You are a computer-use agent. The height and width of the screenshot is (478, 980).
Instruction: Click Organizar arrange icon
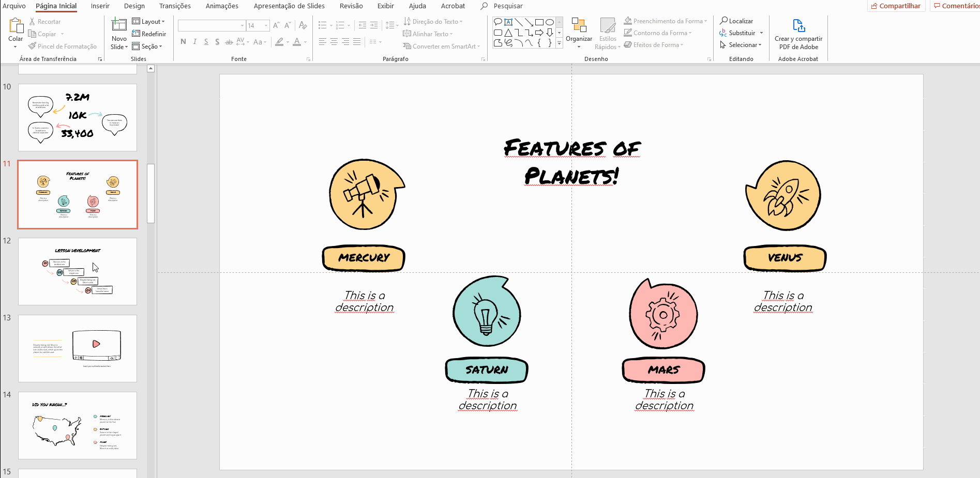579,25
